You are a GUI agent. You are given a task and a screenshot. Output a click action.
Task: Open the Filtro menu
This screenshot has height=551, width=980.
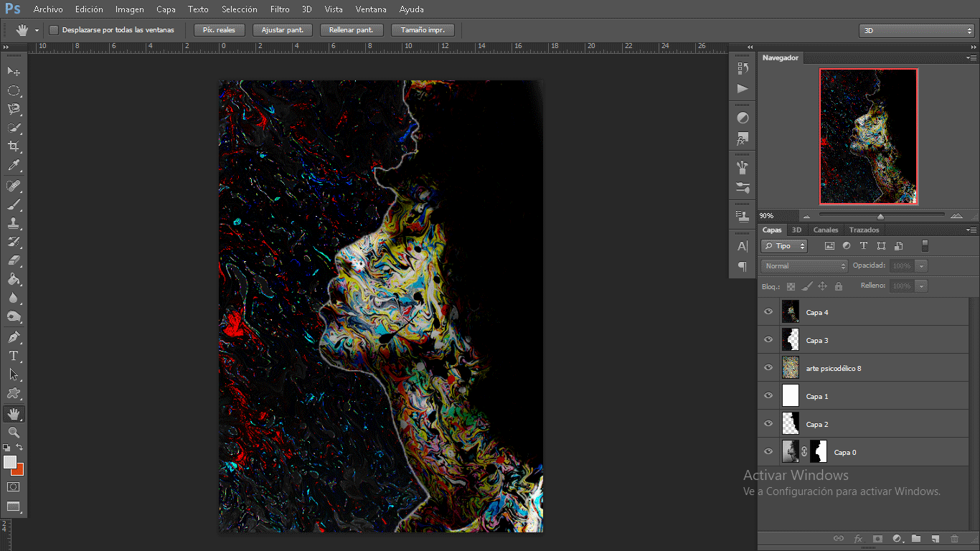tap(280, 9)
